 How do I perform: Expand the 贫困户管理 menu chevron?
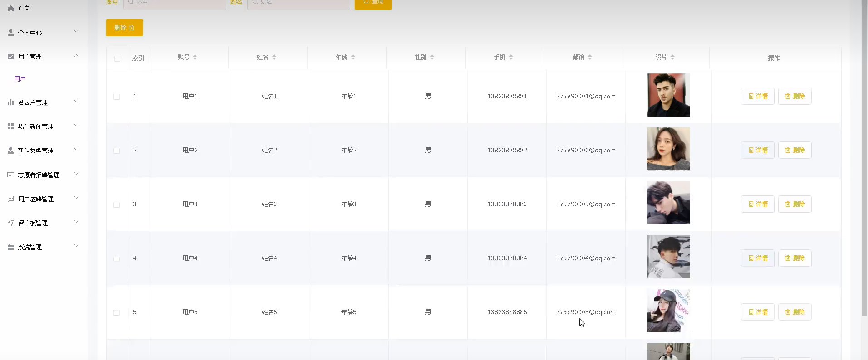point(76,101)
